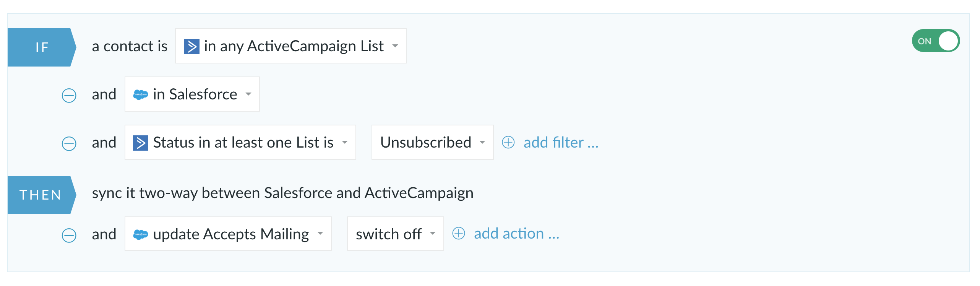The width and height of the screenshot is (980, 286).
Task: Change the Unsubscribed value dropdown
Action: tap(433, 142)
